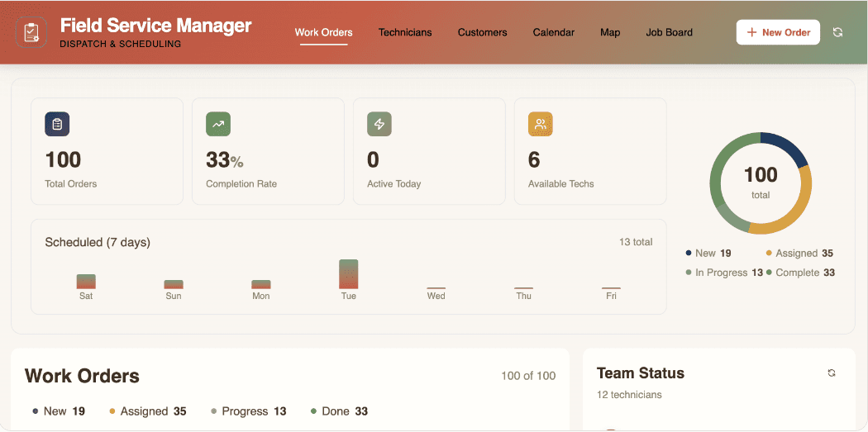The image size is (868, 432).
Task: Click the Complete 33 legend entry
Action: tap(800, 273)
